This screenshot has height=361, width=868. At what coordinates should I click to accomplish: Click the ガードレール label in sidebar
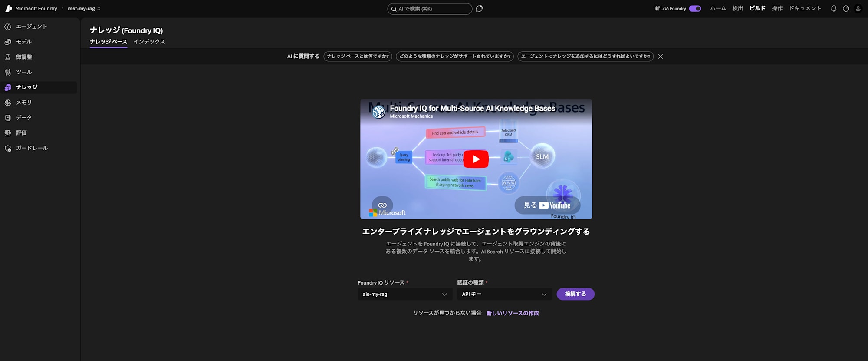32,148
